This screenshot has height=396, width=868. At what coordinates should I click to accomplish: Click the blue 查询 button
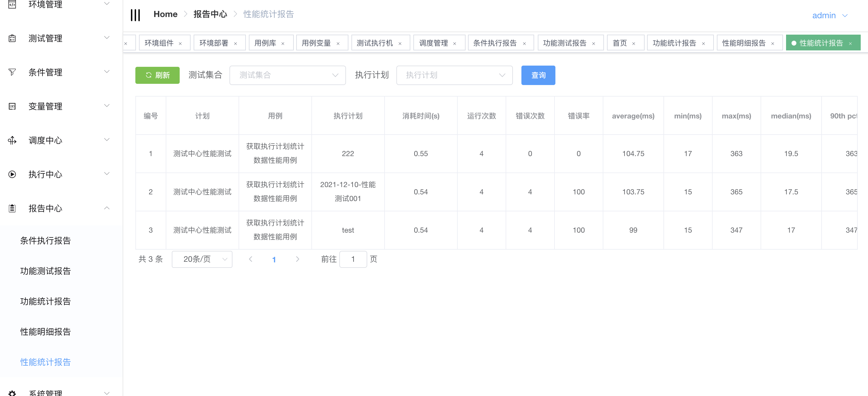(x=538, y=75)
